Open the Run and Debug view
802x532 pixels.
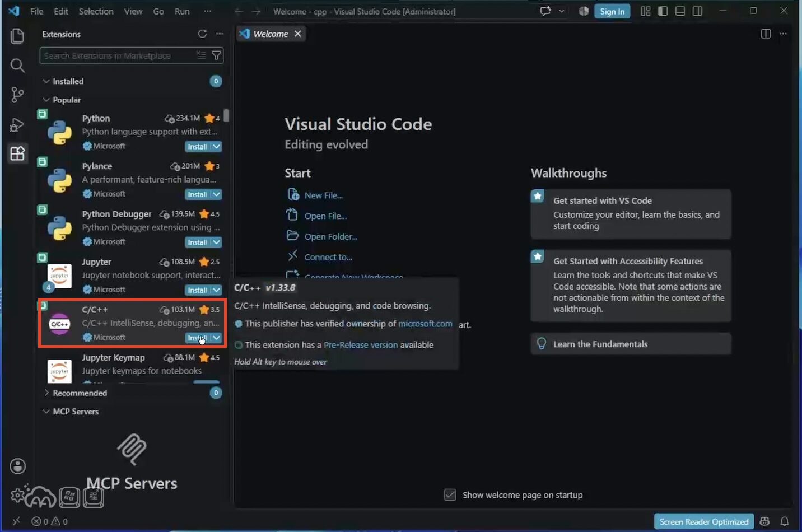[17, 124]
